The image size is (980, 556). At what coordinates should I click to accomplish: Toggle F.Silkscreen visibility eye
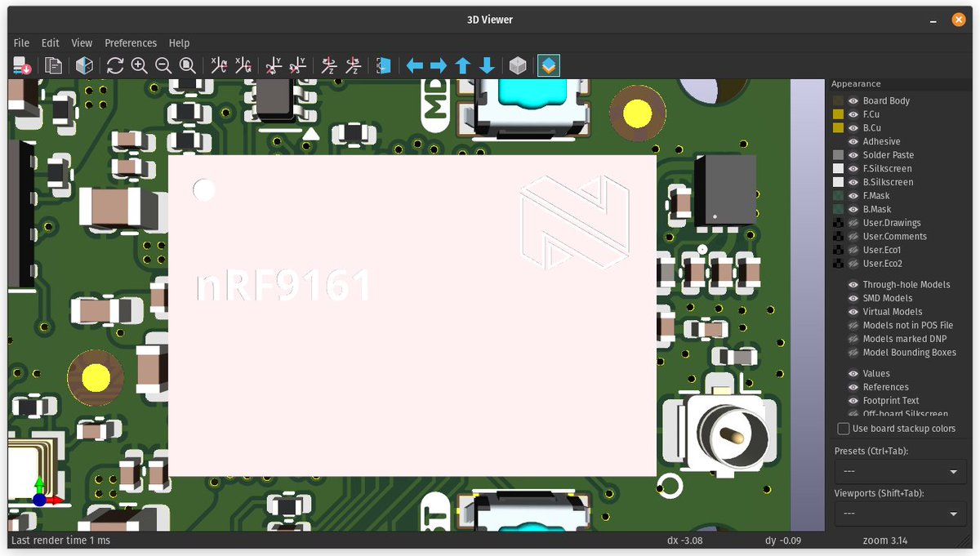tap(853, 169)
